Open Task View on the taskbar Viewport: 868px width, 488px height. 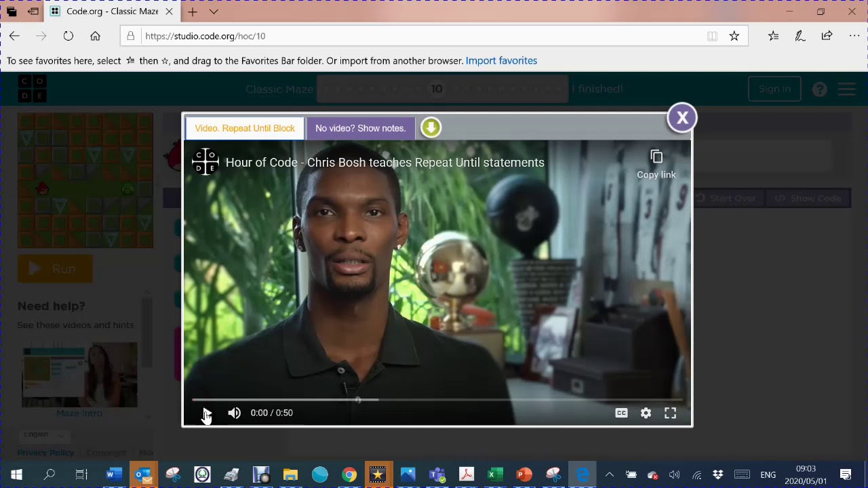pyautogui.click(x=81, y=474)
